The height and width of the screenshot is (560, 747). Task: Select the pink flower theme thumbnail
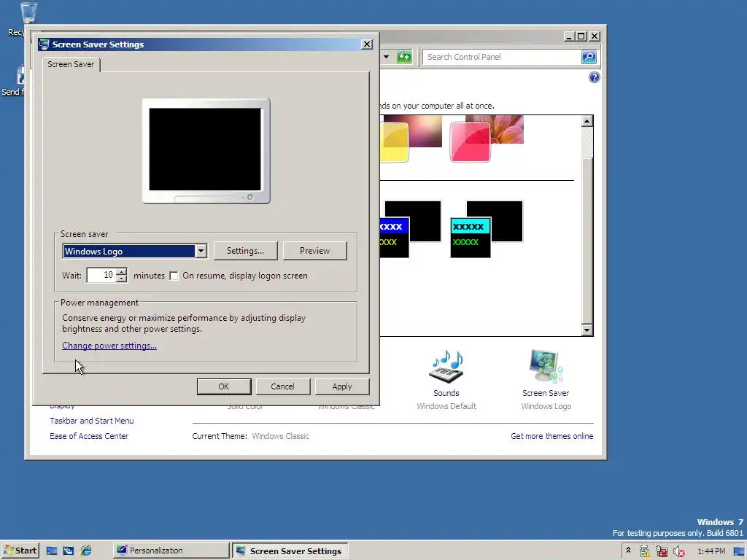click(487, 139)
